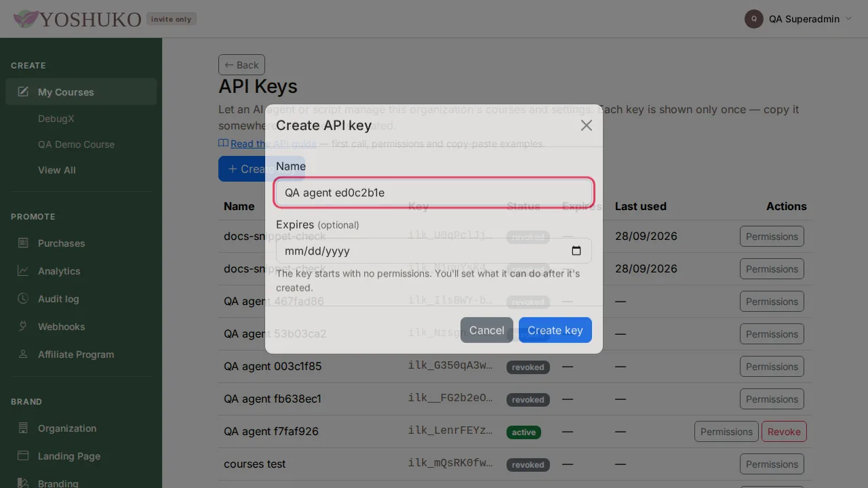Image resolution: width=868 pixels, height=488 pixels.
Task: Click the Webhooks icon
Action: [23, 326]
